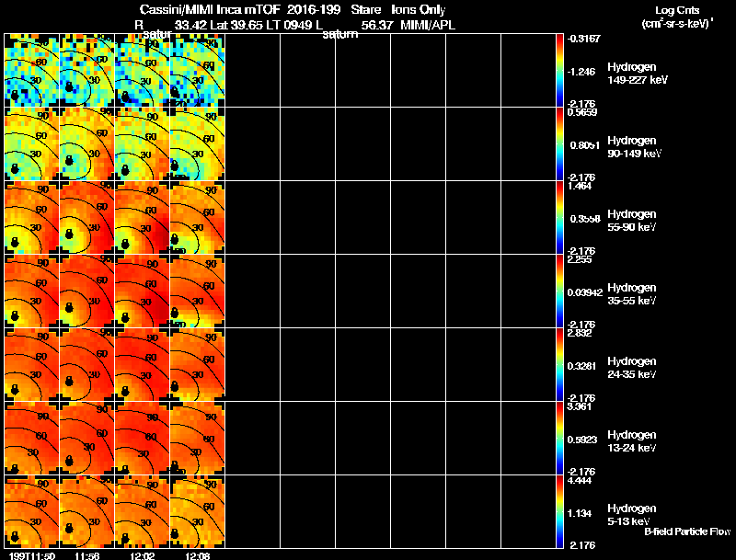Click the color bar beside Hydrogen 5-13 keV
The height and width of the screenshot is (560, 736).
click(559, 512)
